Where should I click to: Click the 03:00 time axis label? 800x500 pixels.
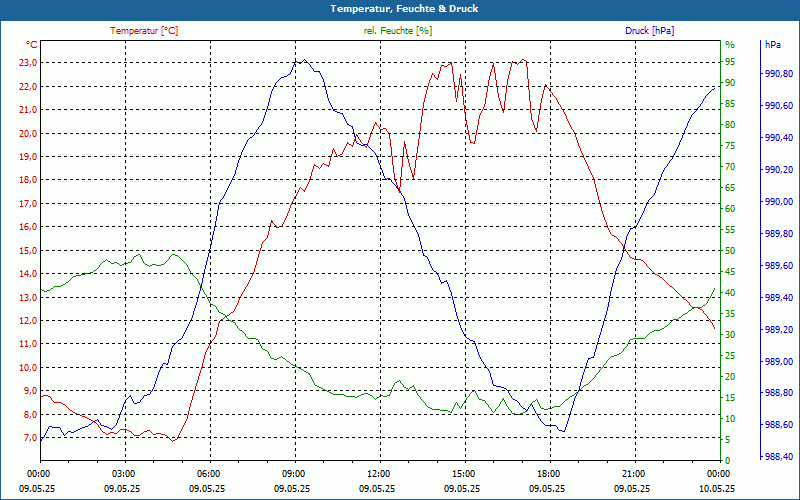125,473
